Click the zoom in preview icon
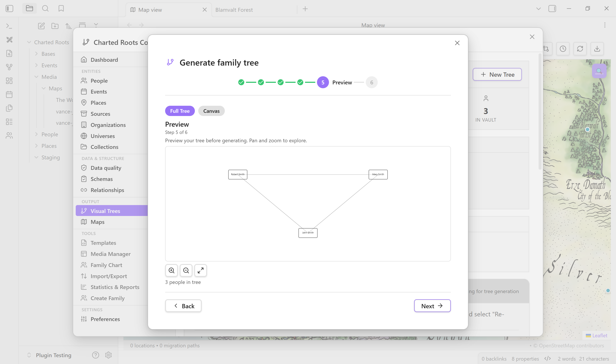616x364 pixels. [x=171, y=270]
